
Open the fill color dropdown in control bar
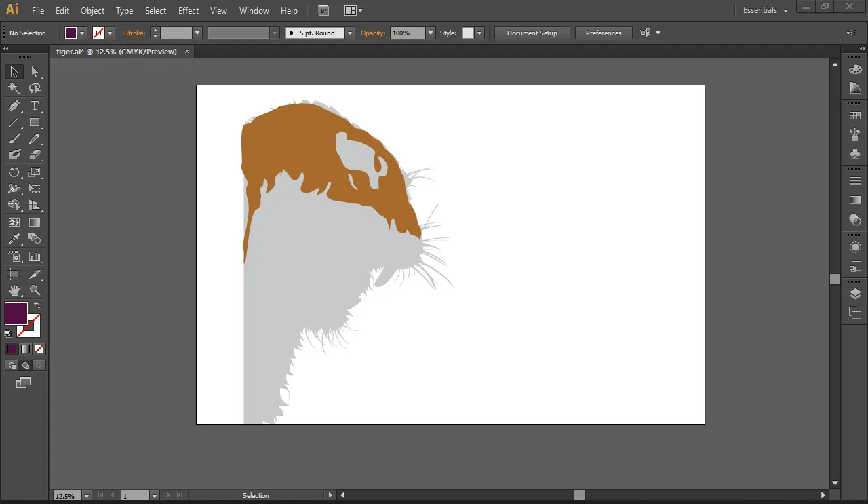pyautogui.click(x=83, y=33)
